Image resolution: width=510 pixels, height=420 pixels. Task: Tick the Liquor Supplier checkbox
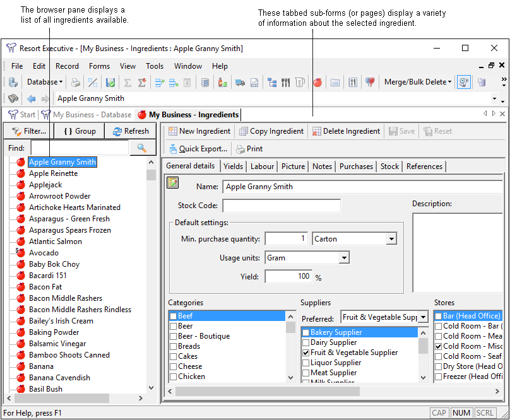pyautogui.click(x=305, y=363)
